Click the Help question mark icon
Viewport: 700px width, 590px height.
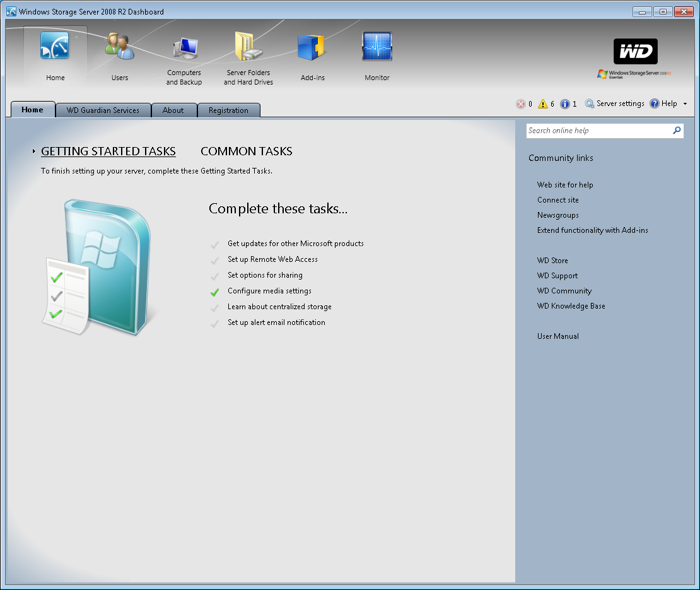(655, 103)
